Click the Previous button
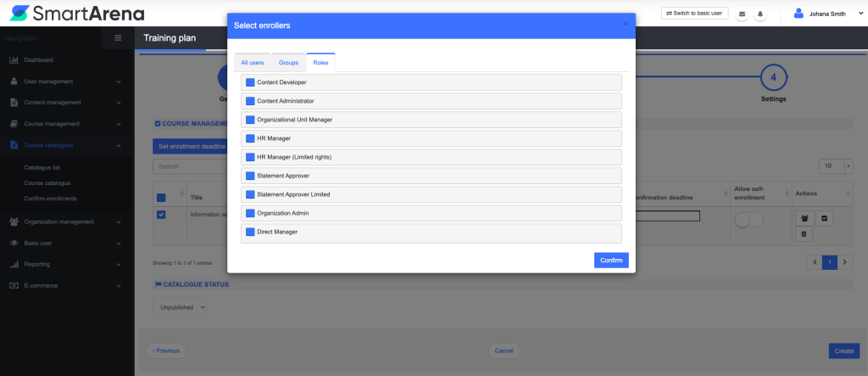The image size is (868, 376). pos(166,351)
